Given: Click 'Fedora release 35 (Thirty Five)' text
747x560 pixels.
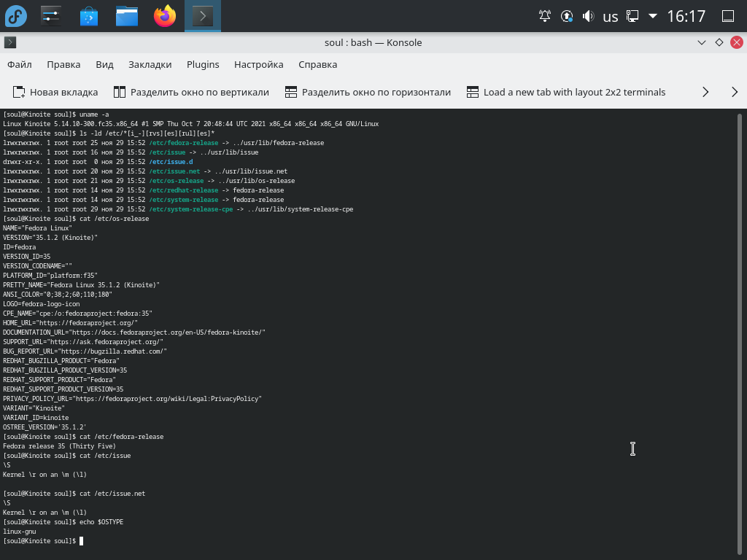Looking at the screenshot, I should pos(59,446).
